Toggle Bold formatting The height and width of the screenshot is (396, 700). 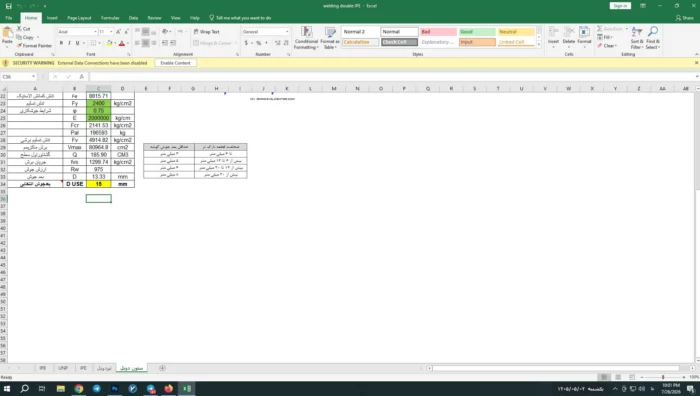61,43
